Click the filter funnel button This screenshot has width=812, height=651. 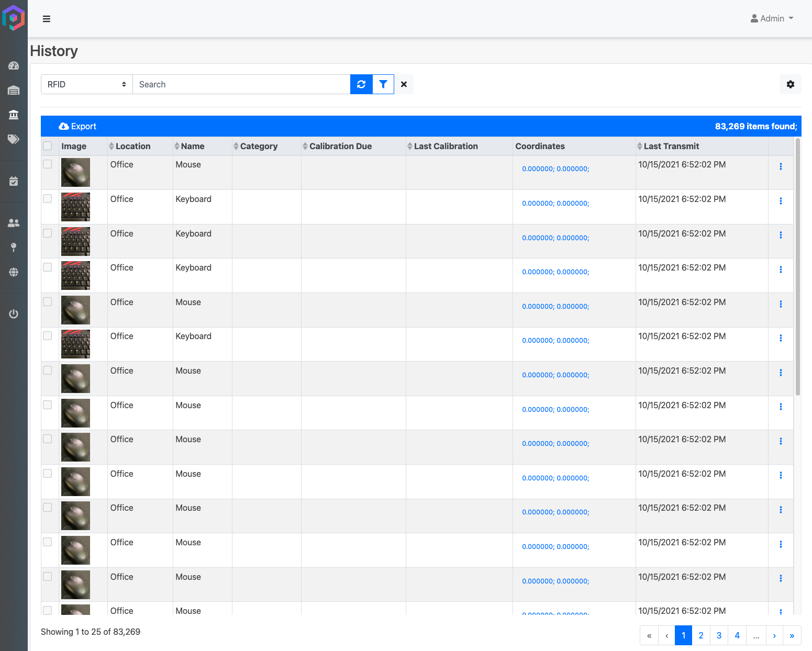(383, 84)
